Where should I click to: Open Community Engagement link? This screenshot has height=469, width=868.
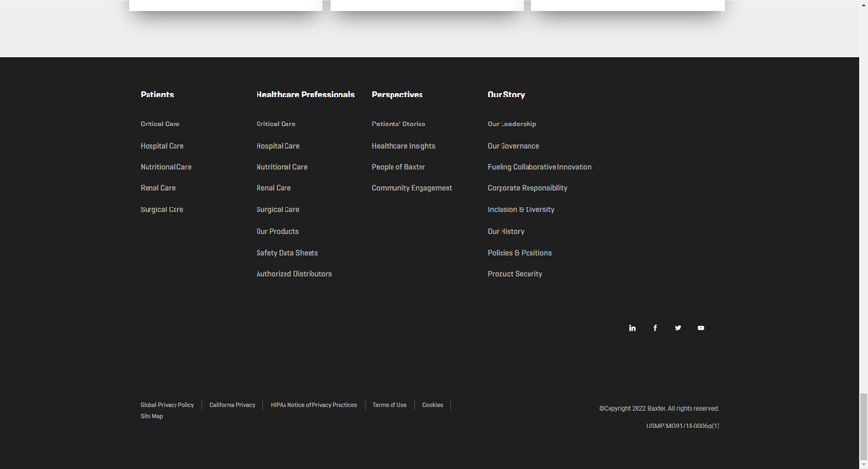click(412, 188)
